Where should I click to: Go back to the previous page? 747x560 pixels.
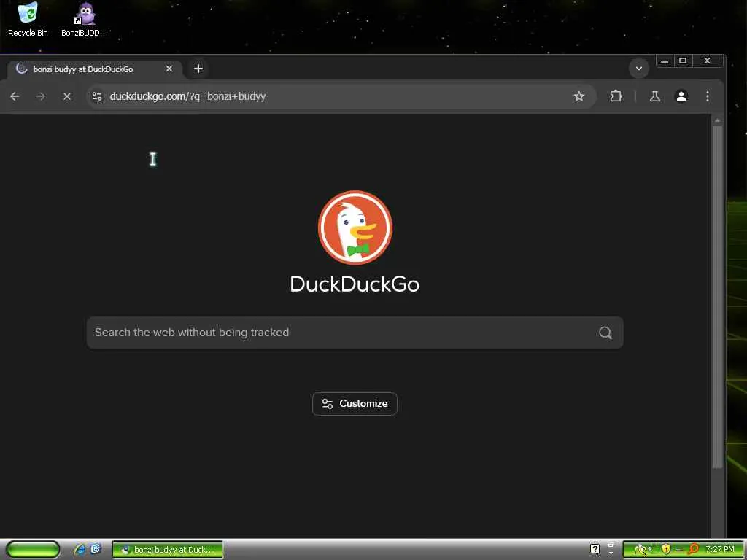coord(15,96)
